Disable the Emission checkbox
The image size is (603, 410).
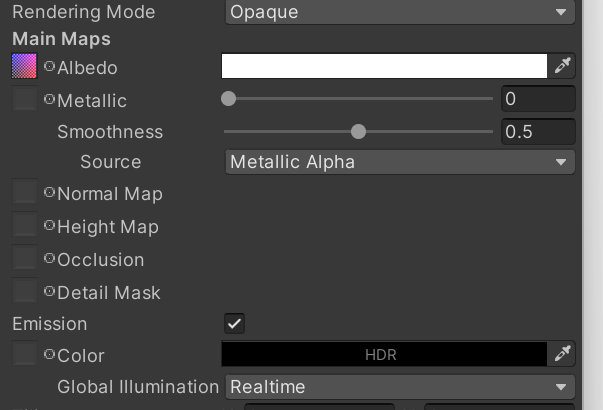tap(235, 323)
